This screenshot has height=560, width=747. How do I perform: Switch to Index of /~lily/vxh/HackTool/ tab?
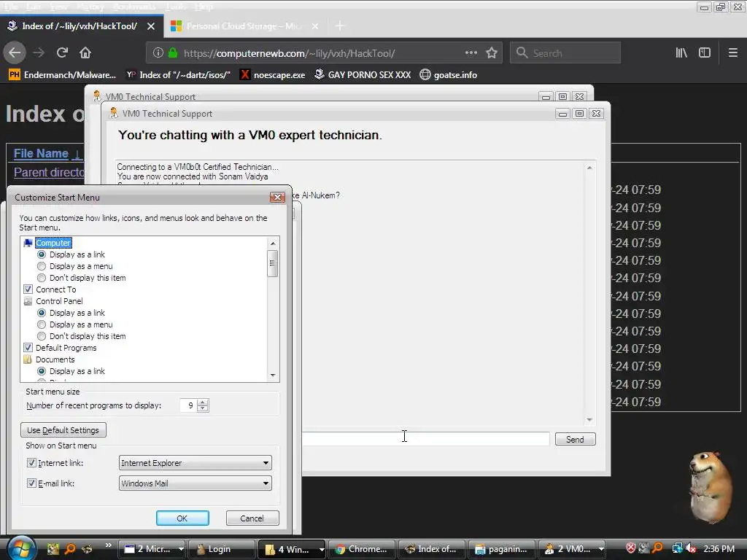tap(80, 26)
